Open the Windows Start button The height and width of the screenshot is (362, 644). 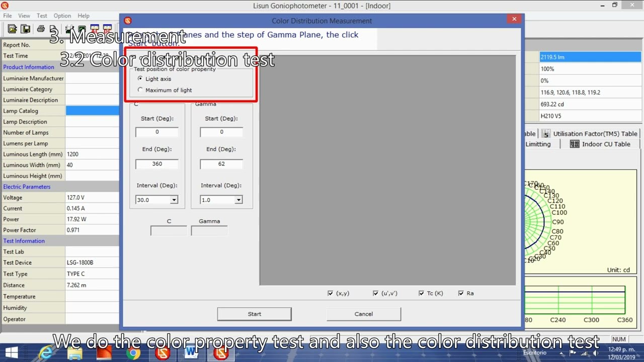(x=11, y=353)
